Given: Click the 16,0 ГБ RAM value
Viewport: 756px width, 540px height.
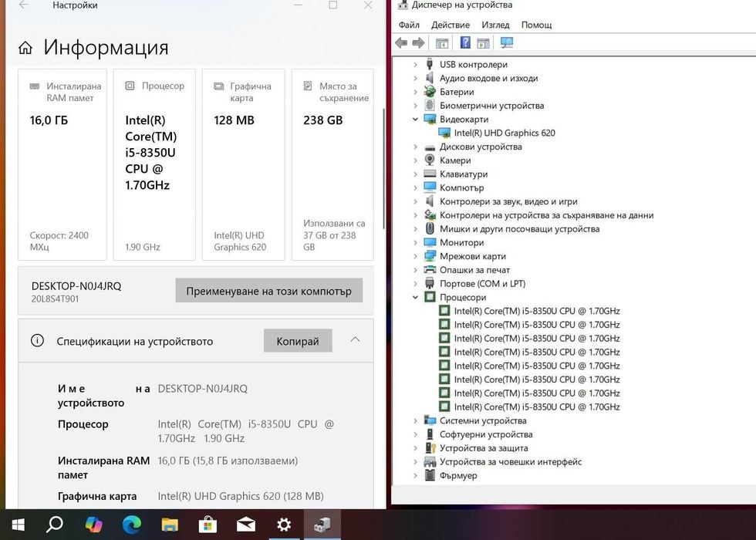Looking at the screenshot, I should coord(49,120).
